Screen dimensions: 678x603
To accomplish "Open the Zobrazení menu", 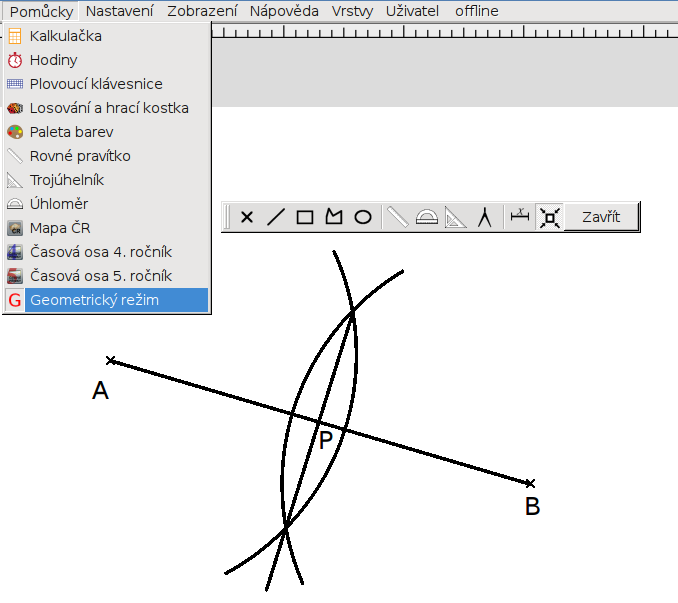I will (x=202, y=11).
